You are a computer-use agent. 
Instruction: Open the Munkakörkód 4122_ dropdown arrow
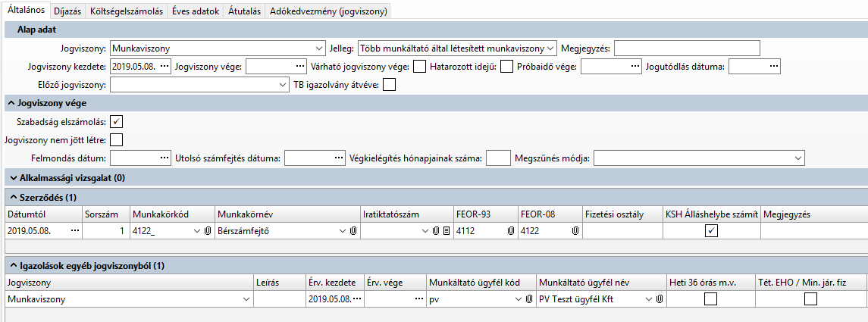click(x=196, y=231)
